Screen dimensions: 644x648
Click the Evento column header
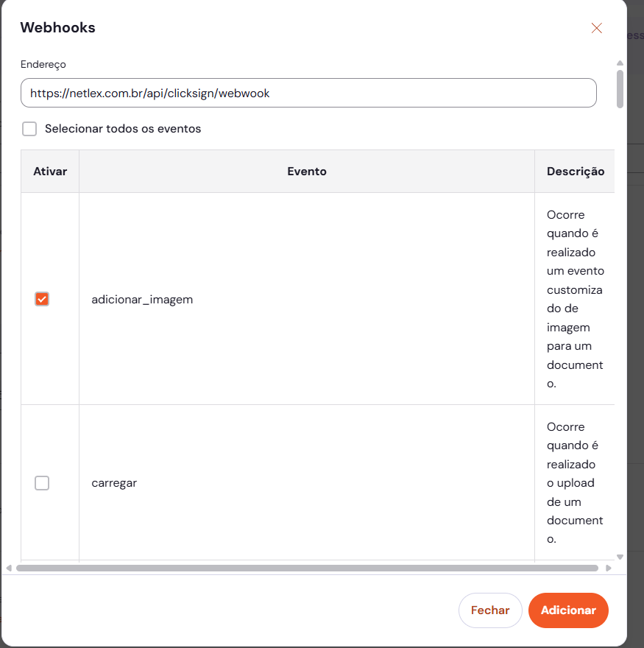point(307,171)
